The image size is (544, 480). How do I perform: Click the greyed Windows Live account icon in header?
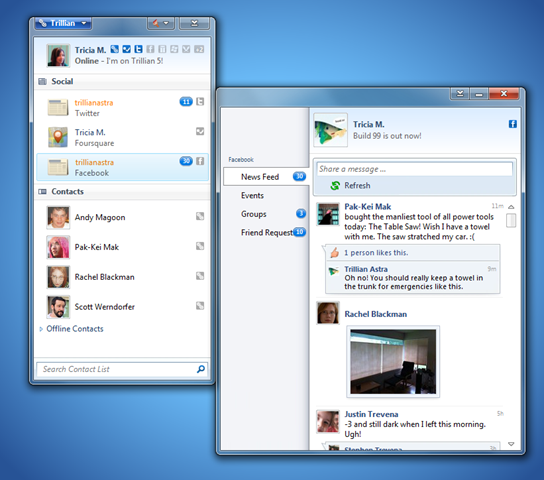pyautogui.click(x=174, y=49)
